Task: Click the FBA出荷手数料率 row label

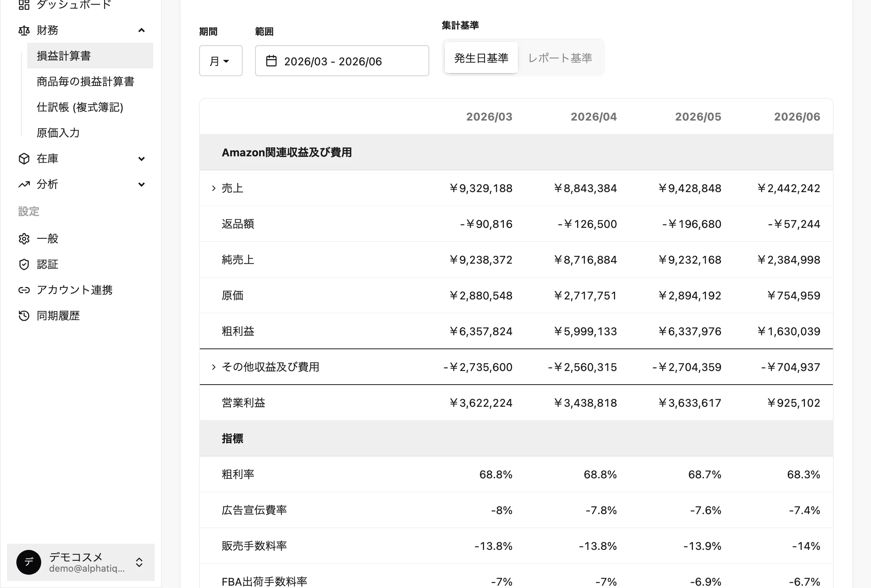Action: tap(264, 582)
